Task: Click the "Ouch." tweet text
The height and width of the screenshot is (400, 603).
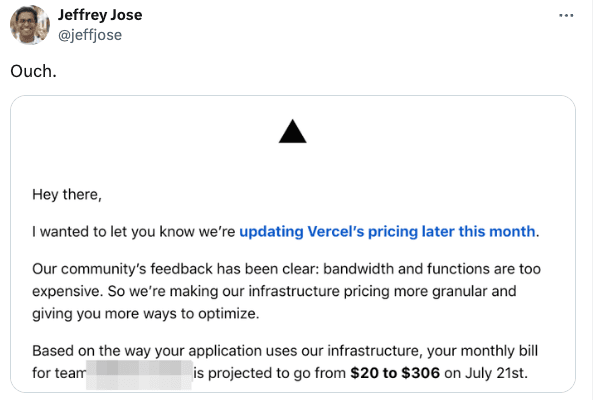Action: (x=33, y=71)
